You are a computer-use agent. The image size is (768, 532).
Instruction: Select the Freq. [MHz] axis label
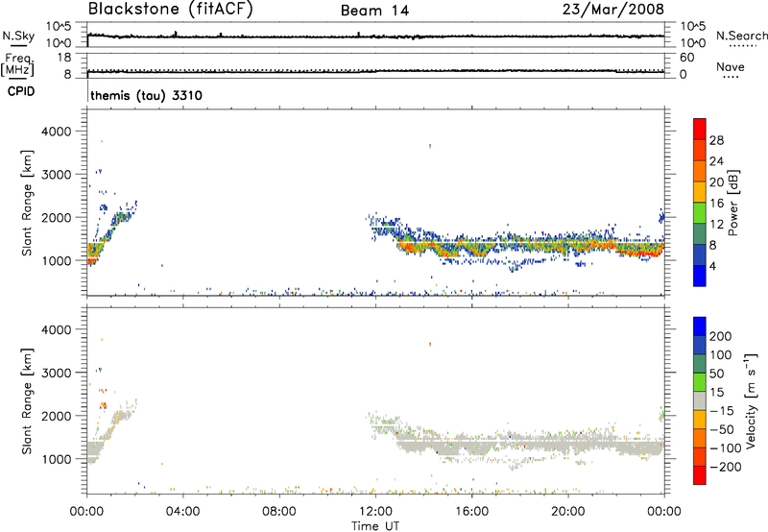(18, 64)
